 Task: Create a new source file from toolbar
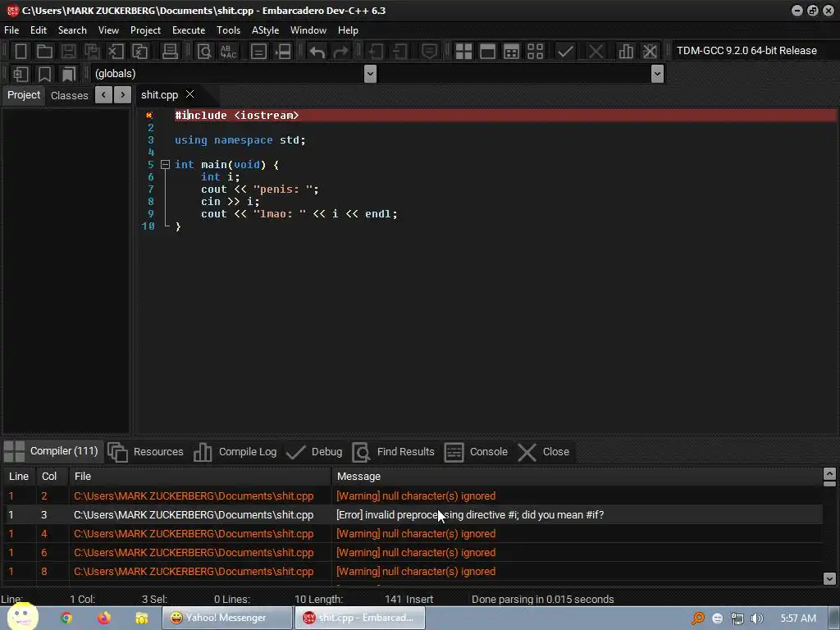(21, 52)
